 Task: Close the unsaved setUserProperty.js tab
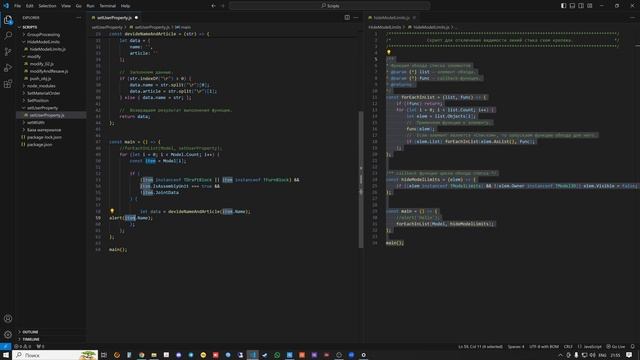click(136, 18)
